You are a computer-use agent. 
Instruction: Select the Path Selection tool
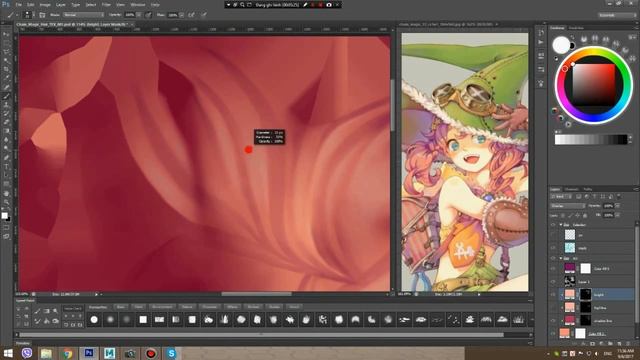[6, 175]
